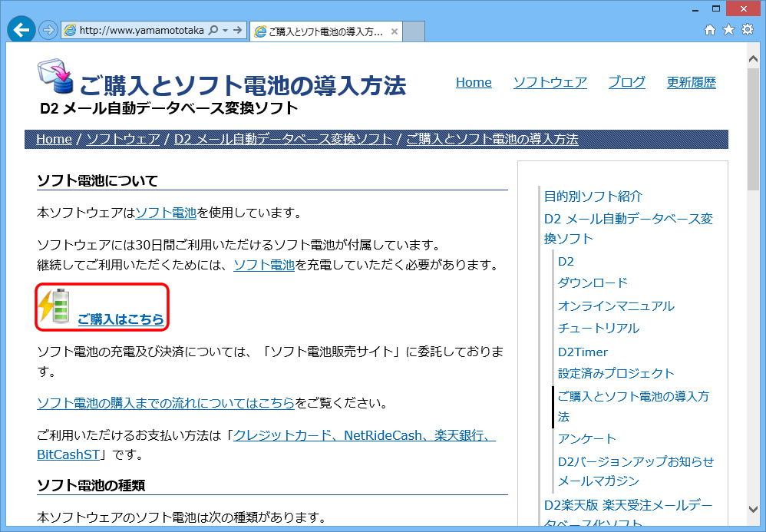Click the scrollbar down arrow

tap(754, 508)
